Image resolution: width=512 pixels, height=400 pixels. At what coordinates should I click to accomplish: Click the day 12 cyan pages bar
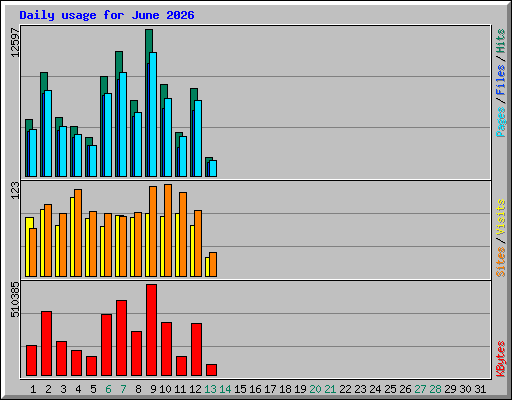(x=198, y=138)
